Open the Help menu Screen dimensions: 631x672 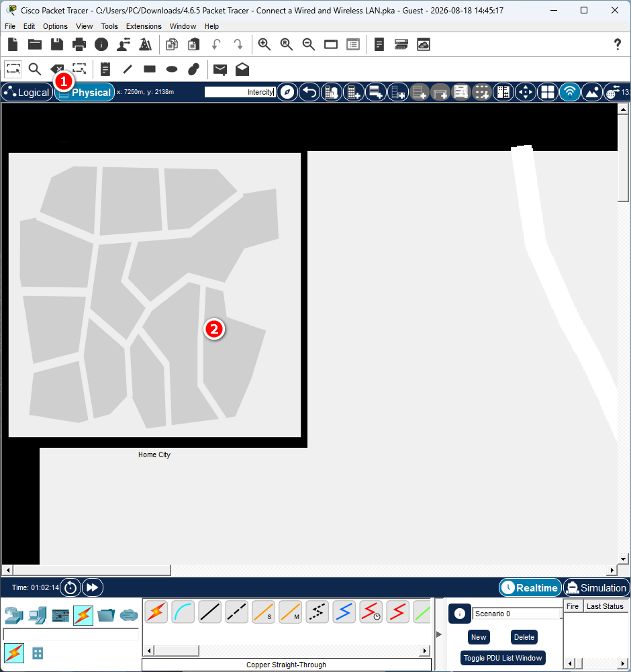tap(211, 26)
